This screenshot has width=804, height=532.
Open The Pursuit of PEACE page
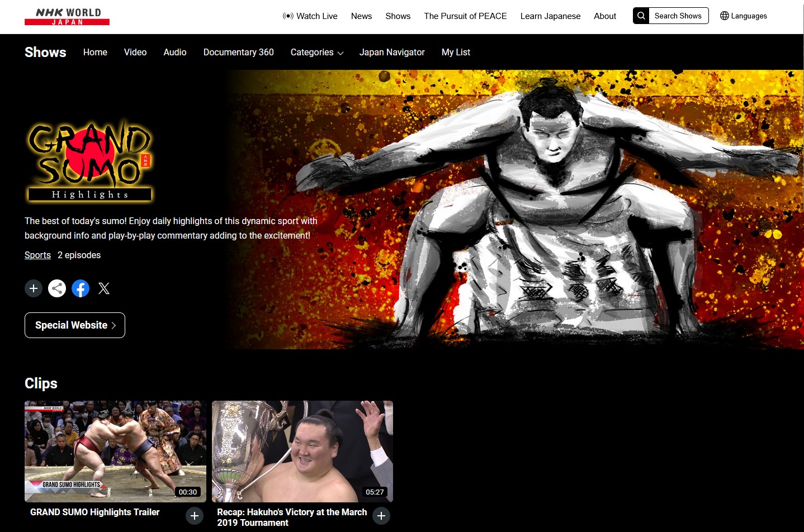465,16
